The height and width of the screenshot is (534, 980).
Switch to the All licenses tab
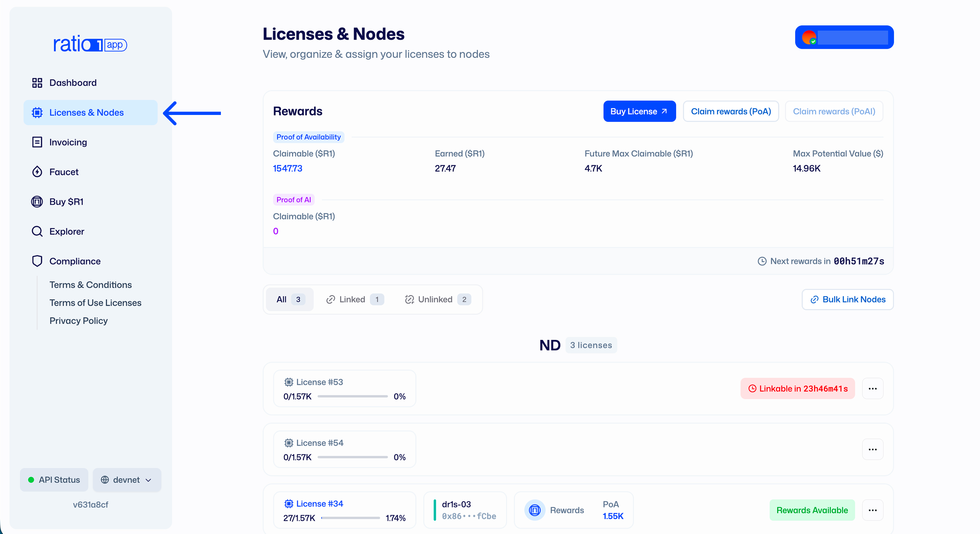click(x=290, y=300)
